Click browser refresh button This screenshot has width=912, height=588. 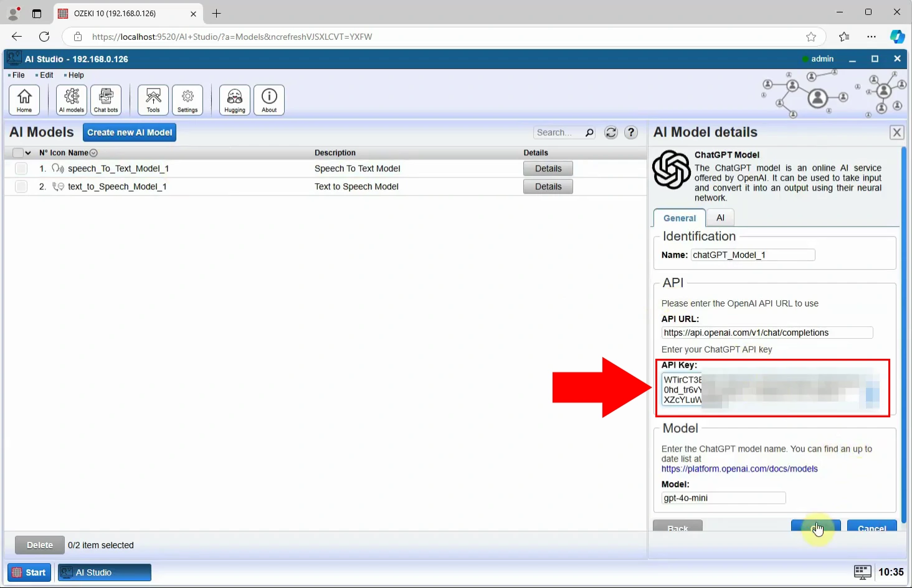44,37
